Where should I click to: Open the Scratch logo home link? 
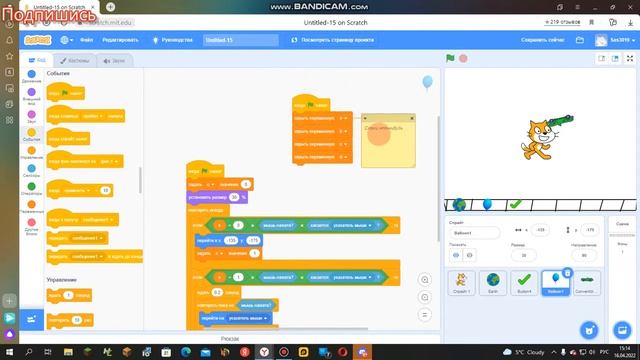pyautogui.click(x=38, y=40)
